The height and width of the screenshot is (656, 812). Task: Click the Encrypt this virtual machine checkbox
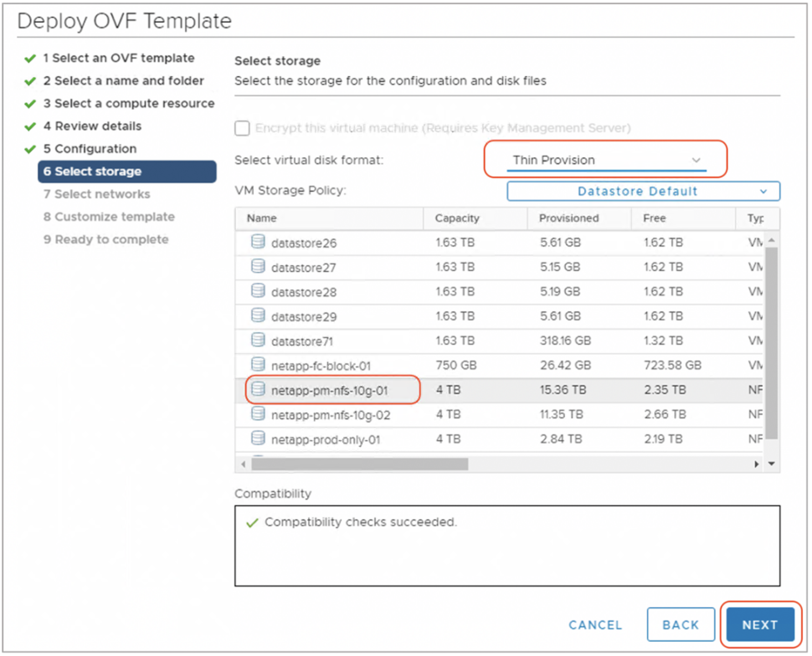pos(242,128)
